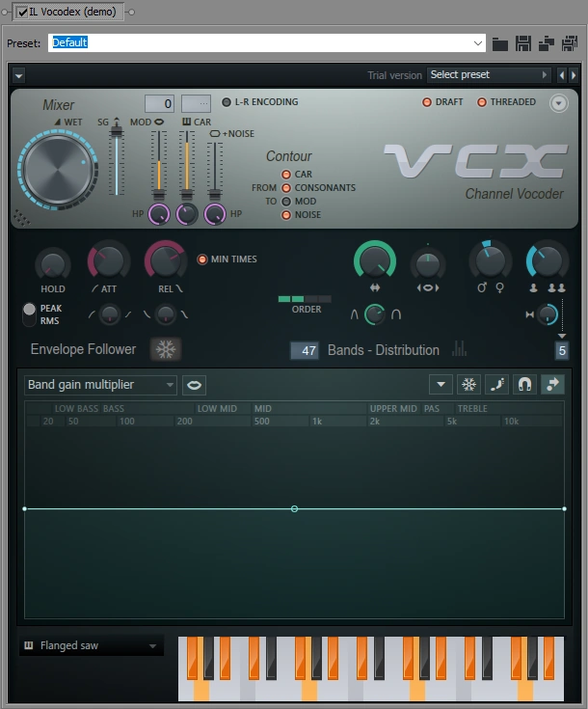This screenshot has height=709, width=588.
Task: Click the arrow above the unison value 5
Action: pos(562,336)
